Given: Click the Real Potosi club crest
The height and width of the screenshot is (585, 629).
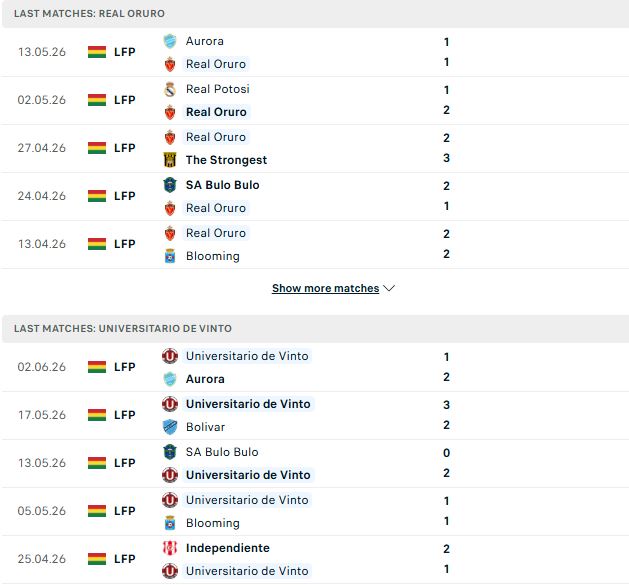Looking at the screenshot, I should 170,89.
